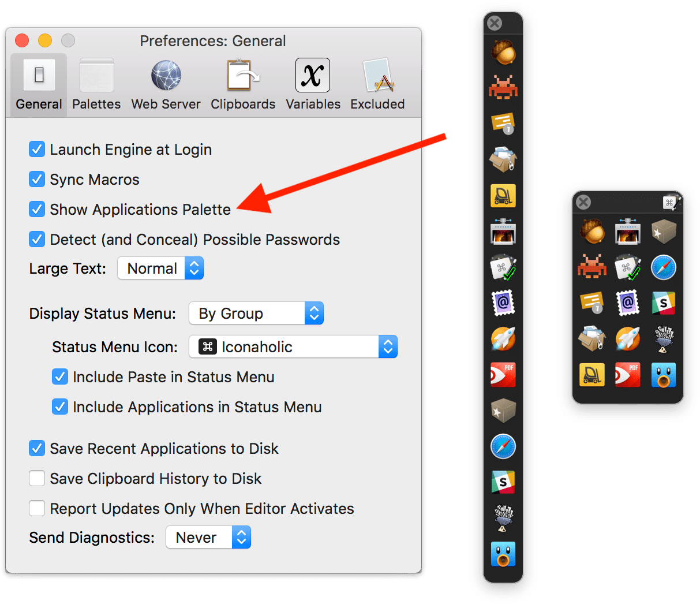
Task: Click the mail colander icon in the tall palette
Action: [503, 518]
